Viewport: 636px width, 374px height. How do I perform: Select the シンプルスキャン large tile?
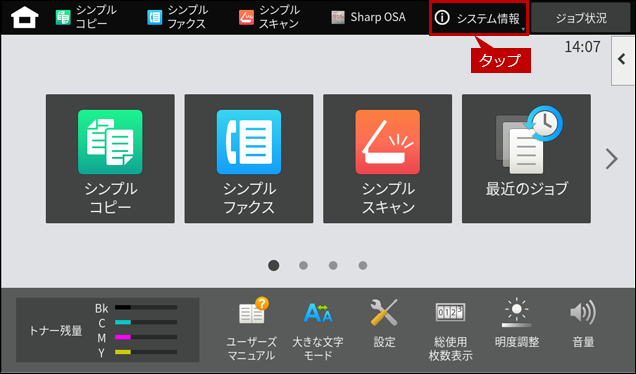pos(388,159)
